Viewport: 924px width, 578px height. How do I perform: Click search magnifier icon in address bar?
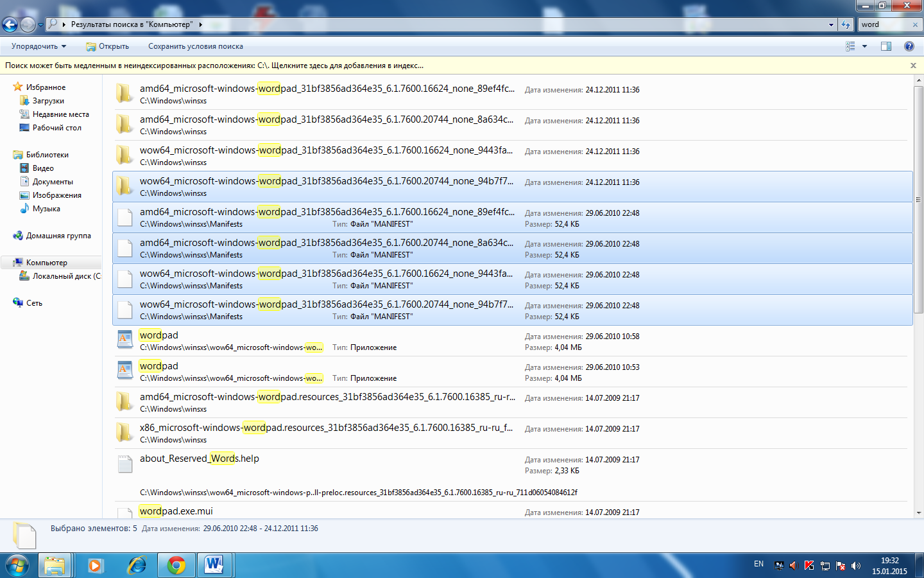tap(53, 24)
